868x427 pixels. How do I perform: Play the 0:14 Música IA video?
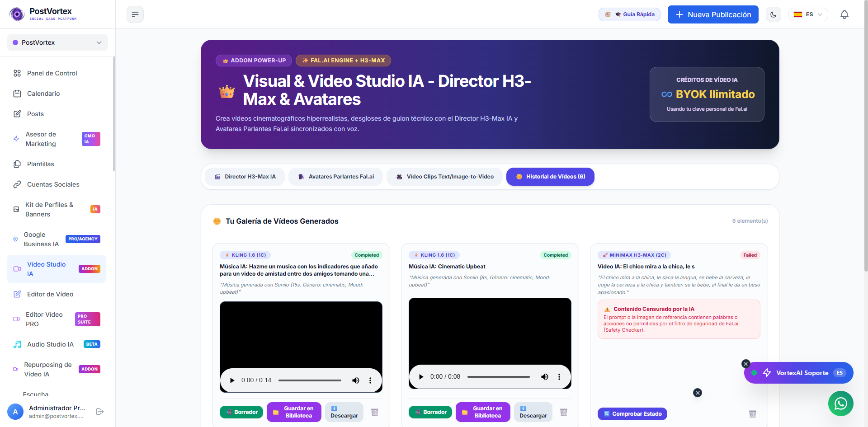(x=232, y=380)
